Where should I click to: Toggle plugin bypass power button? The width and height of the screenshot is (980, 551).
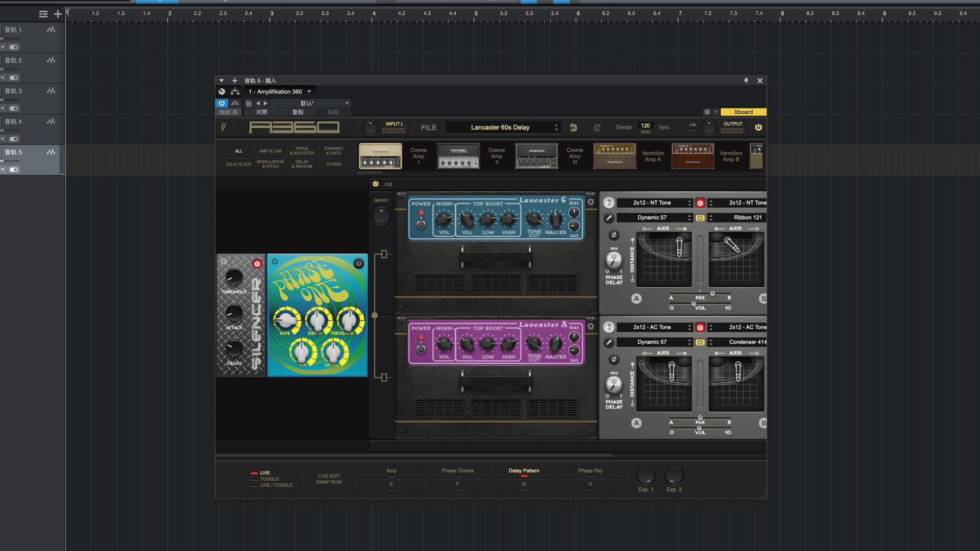pos(222,103)
